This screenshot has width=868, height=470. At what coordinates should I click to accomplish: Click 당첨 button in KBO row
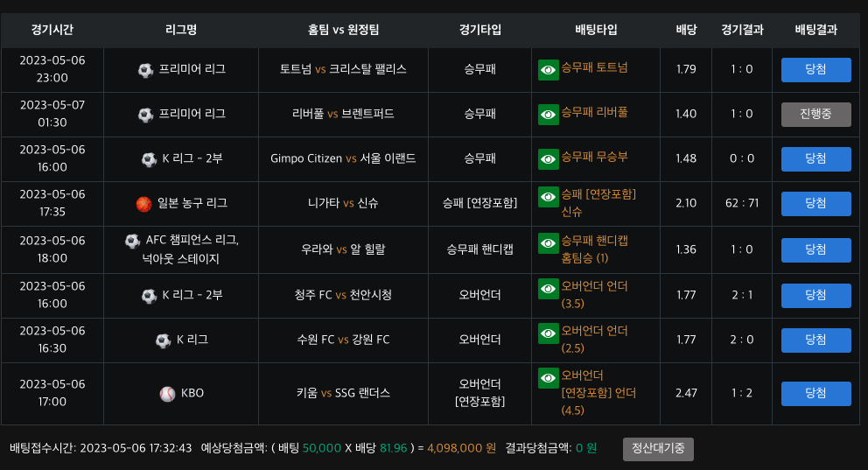click(x=815, y=394)
